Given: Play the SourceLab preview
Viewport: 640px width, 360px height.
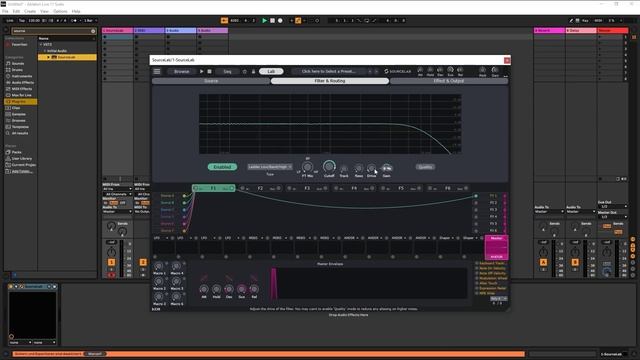Looking at the screenshot, I should tap(201, 71).
